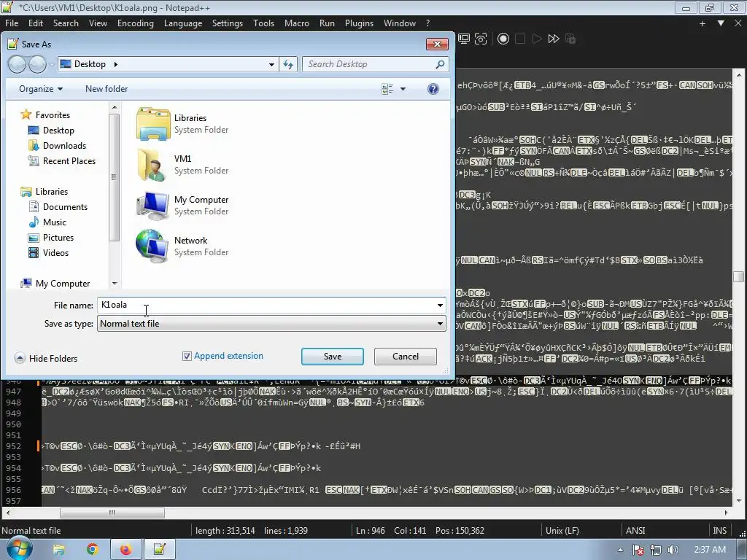Open Chrome from the taskbar
This screenshot has height=560, width=747.
click(93, 550)
